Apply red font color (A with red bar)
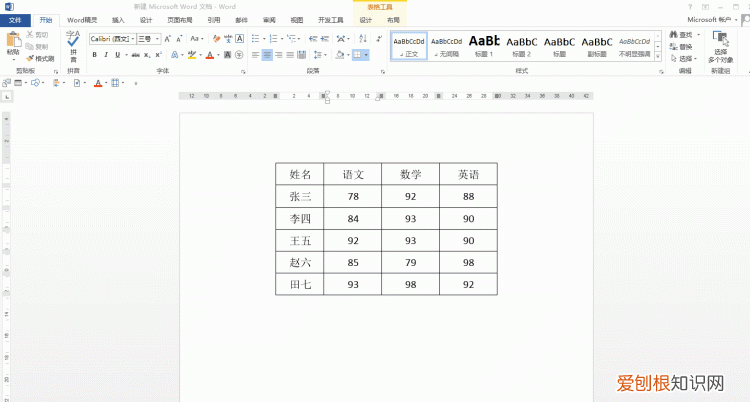This screenshot has width=750, height=402. click(x=210, y=55)
